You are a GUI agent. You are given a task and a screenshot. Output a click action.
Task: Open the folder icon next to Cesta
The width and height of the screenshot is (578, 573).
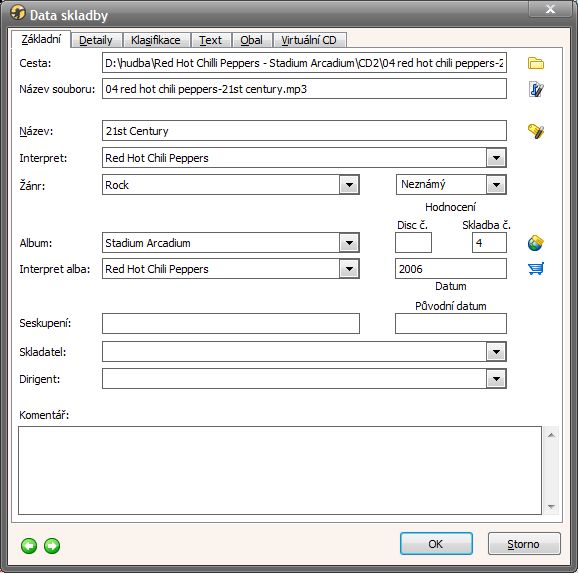tap(536, 63)
